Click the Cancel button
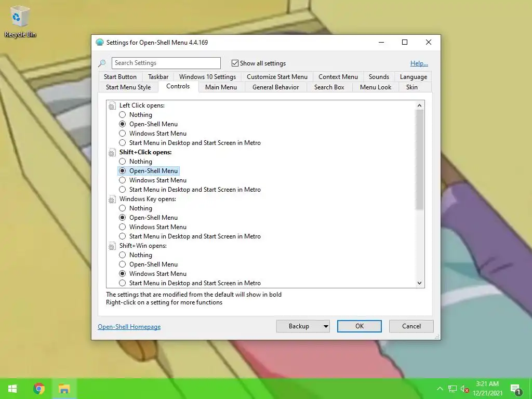532x399 pixels. [411, 326]
